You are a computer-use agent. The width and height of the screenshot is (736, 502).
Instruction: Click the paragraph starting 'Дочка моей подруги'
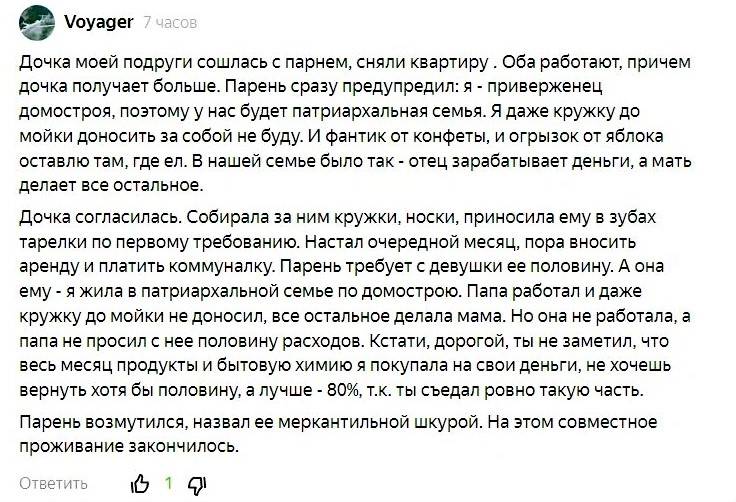pyautogui.click(x=355, y=124)
